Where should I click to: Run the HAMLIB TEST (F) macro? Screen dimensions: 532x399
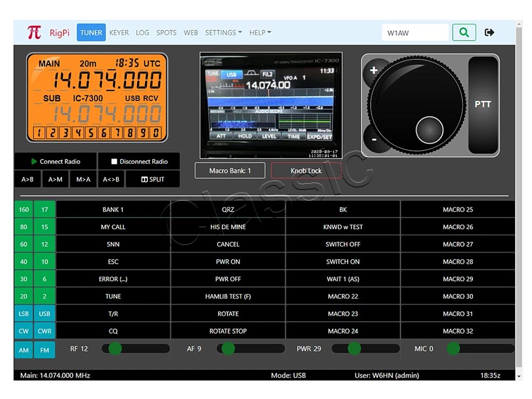pos(228,296)
